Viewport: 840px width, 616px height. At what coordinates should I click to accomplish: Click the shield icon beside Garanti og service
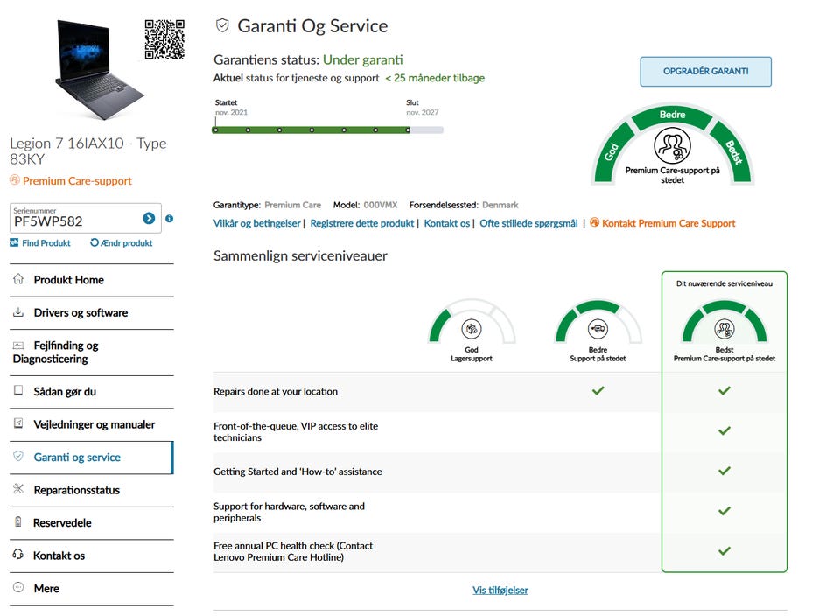[18, 456]
